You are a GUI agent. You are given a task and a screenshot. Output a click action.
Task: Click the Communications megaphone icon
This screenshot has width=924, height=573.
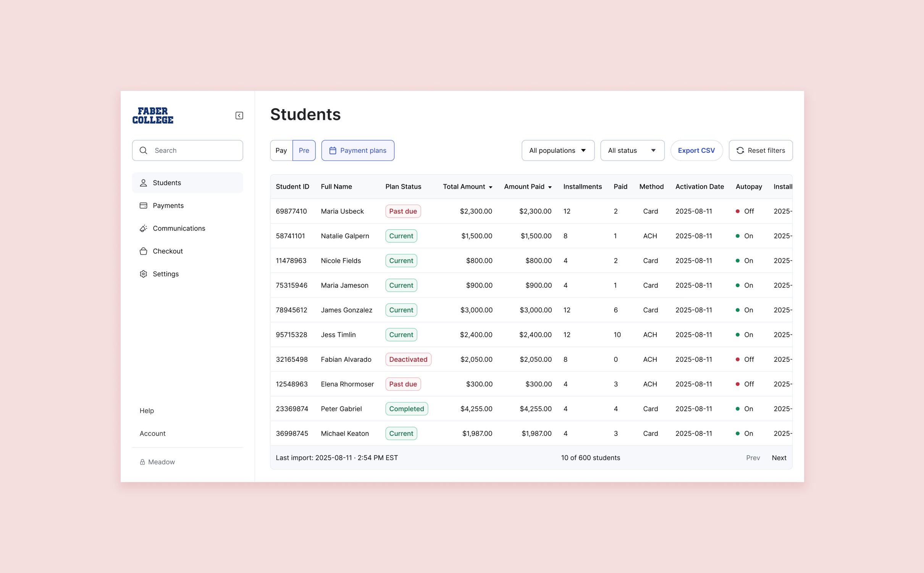pyautogui.click(x=144, y=228)
